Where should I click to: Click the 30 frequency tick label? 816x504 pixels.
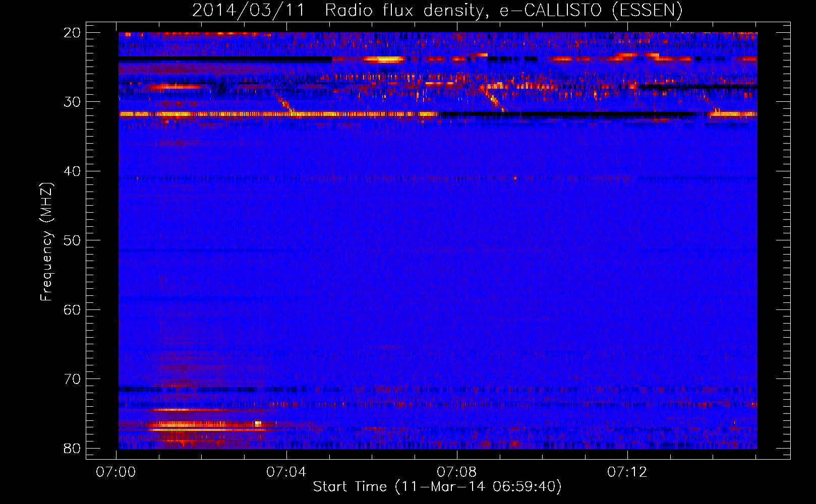tap(72, 102)
